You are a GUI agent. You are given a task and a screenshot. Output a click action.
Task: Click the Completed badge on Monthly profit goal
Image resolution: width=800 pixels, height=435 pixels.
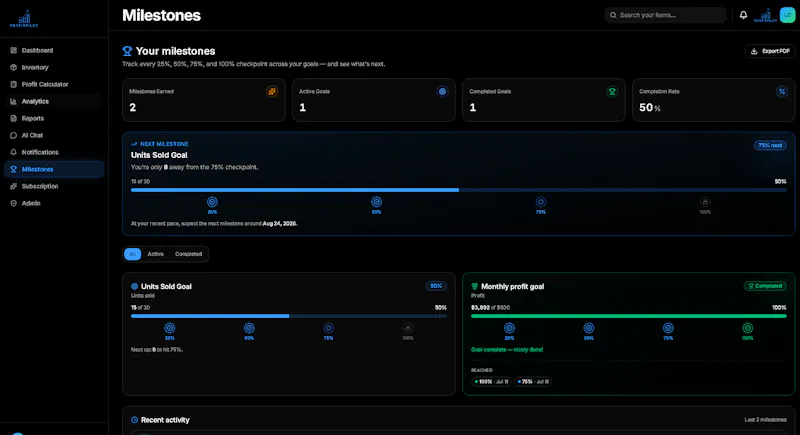pos(765,286)
